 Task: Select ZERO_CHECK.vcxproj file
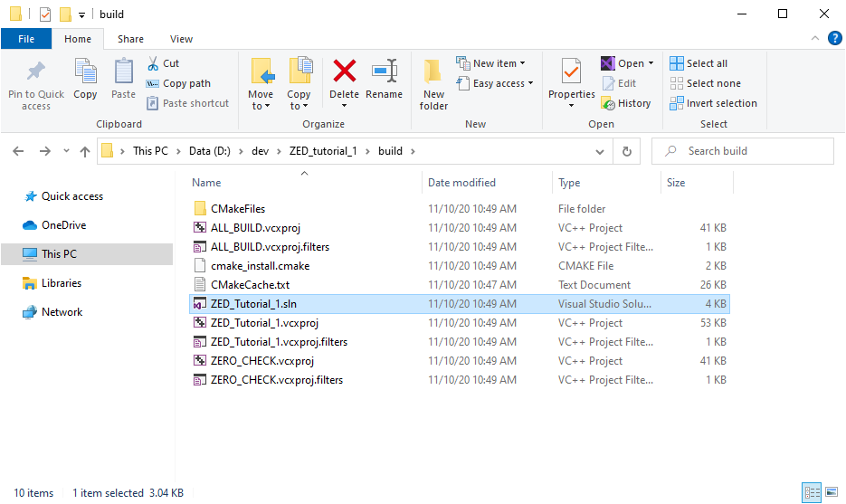coord(459,360)
